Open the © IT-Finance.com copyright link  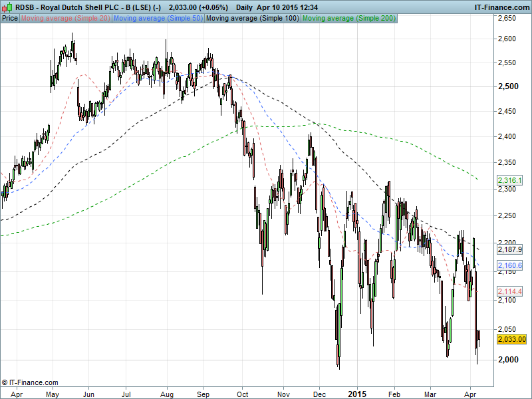(30, 382)
